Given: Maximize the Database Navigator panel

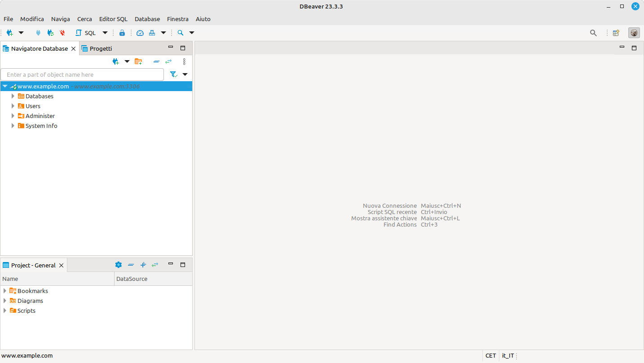Looking at the screenshot, I should 183,48.
